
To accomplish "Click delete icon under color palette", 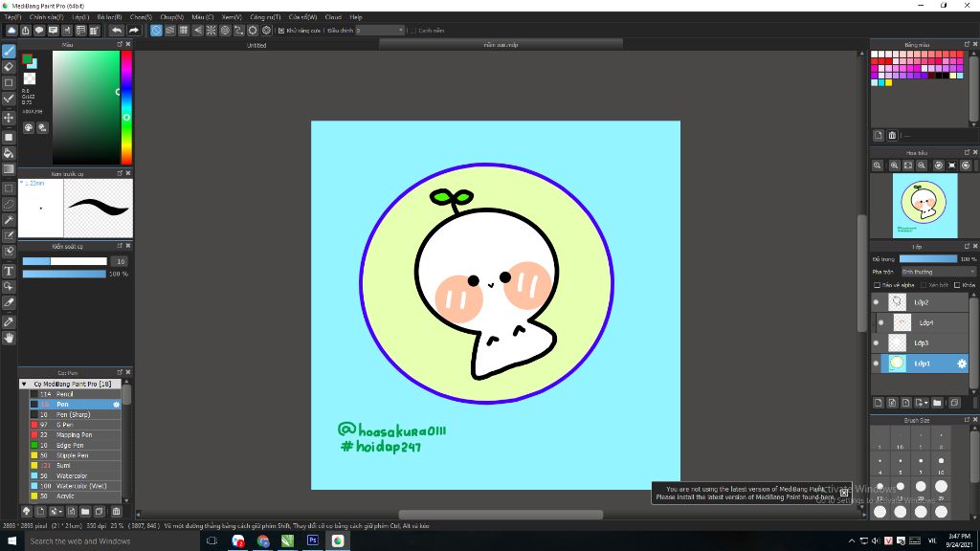I will coord(892,135).
